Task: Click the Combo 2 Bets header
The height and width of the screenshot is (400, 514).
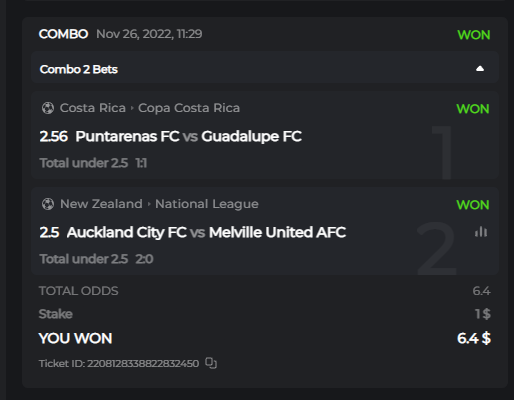Action: tap(265, 69)
